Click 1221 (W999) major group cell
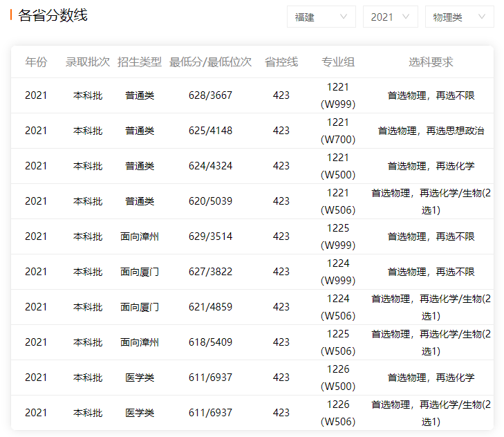 click(x=338, y=95)
